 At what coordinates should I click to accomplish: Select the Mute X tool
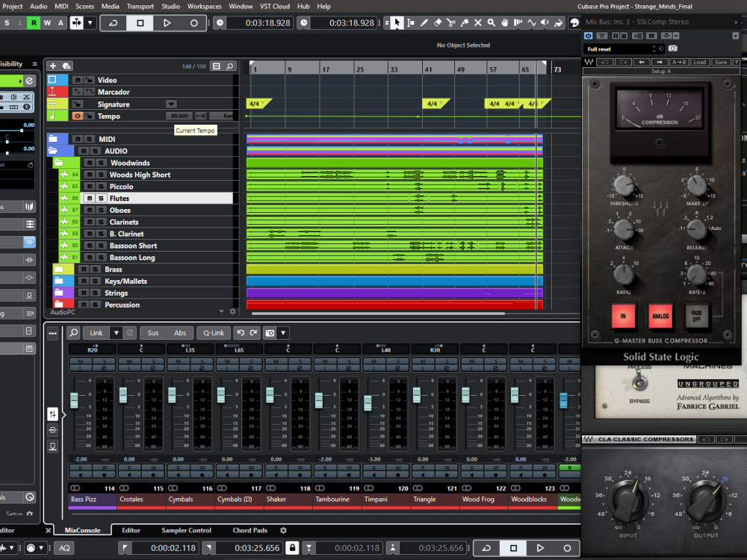[x=478, y=22]
